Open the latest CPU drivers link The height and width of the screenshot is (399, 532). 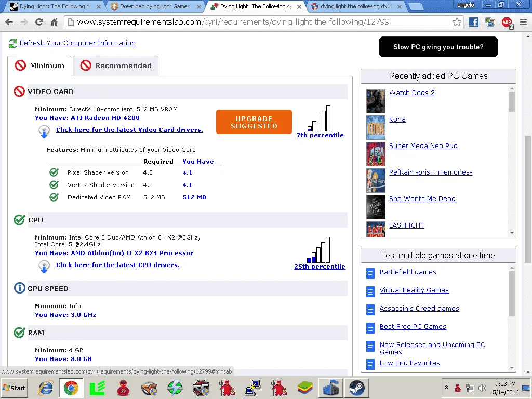click(x=118, y=264)
